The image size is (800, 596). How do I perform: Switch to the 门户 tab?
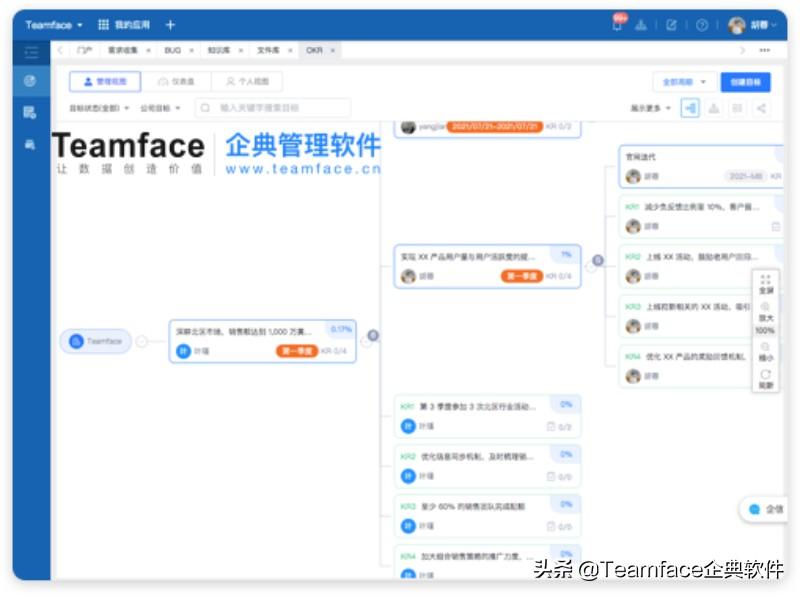[x=84, y=50]
